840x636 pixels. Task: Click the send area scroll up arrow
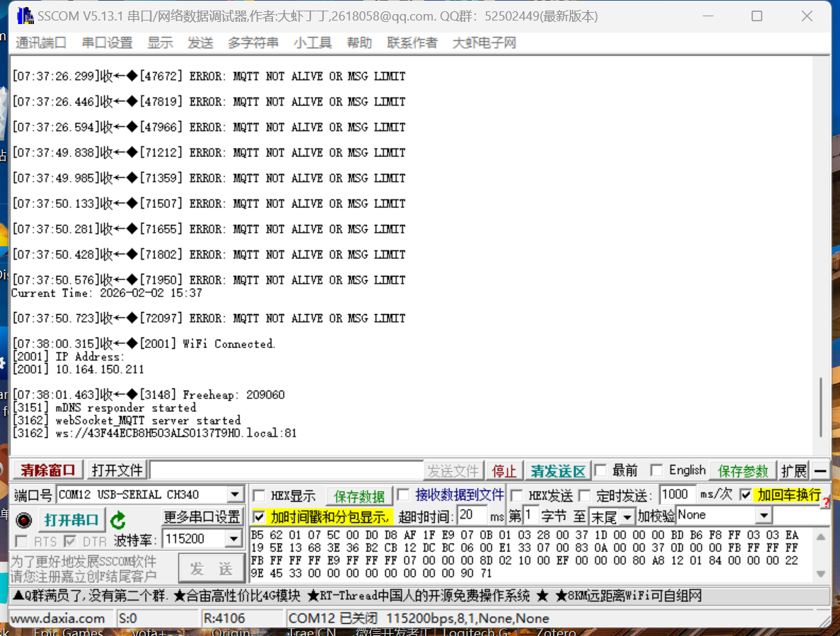coord(821,537)
